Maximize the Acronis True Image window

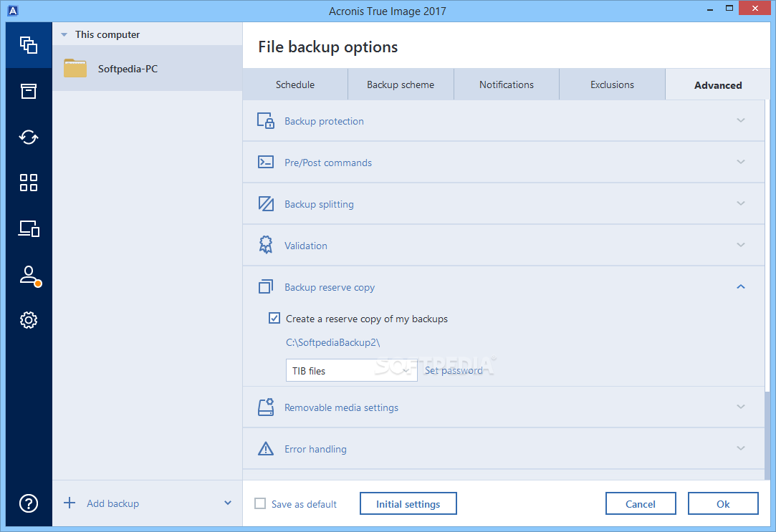click(x=729, y=8)
